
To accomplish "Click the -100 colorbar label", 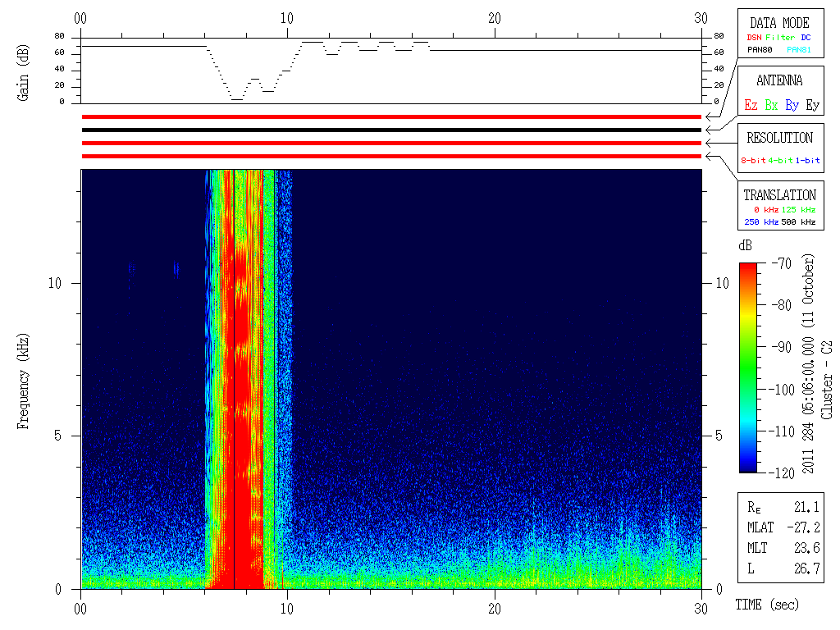I will [x=782, y=390].
